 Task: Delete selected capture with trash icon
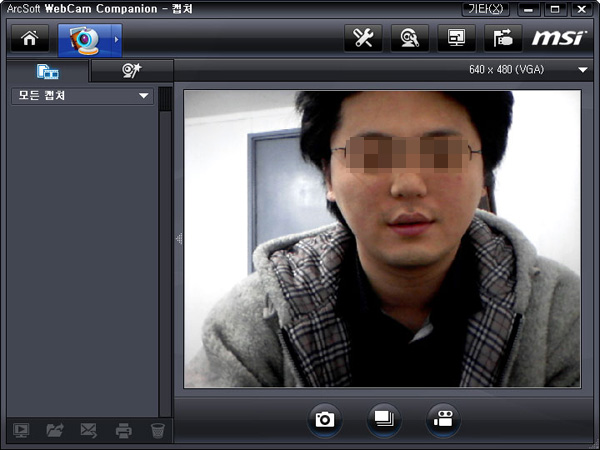(158, 430)
